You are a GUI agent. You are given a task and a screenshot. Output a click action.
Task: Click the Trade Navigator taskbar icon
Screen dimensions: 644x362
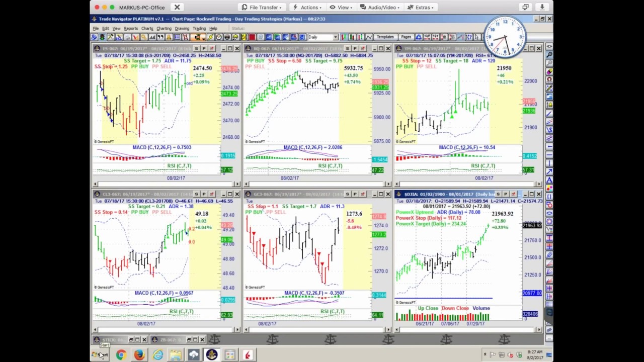coord(211,355)
